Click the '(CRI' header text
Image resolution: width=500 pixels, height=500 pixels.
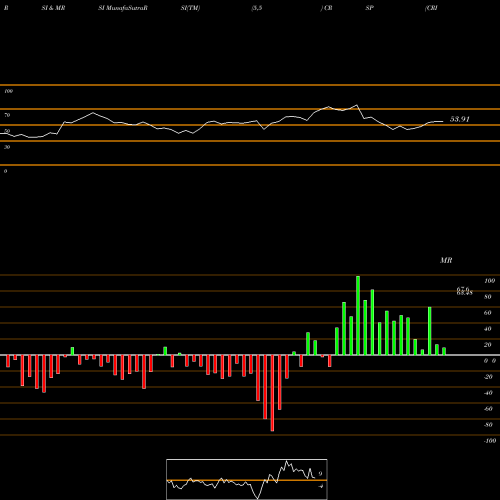(431, 8)
